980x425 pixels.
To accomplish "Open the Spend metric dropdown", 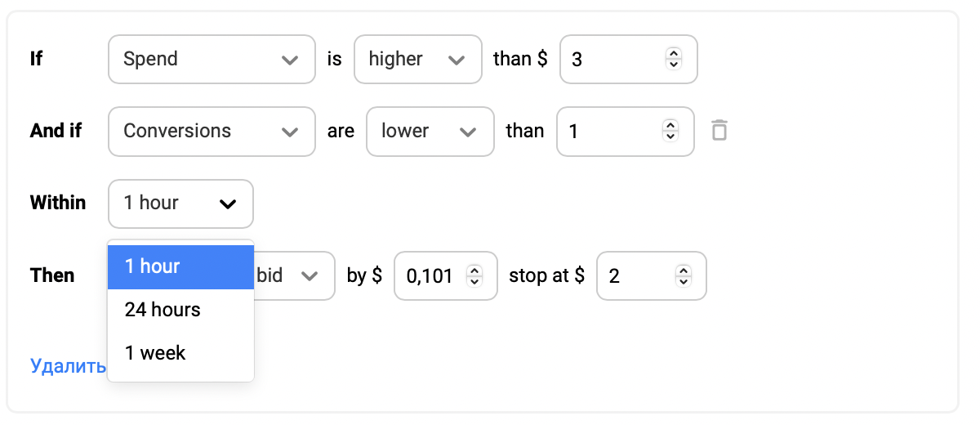I will tap(212, 59).
